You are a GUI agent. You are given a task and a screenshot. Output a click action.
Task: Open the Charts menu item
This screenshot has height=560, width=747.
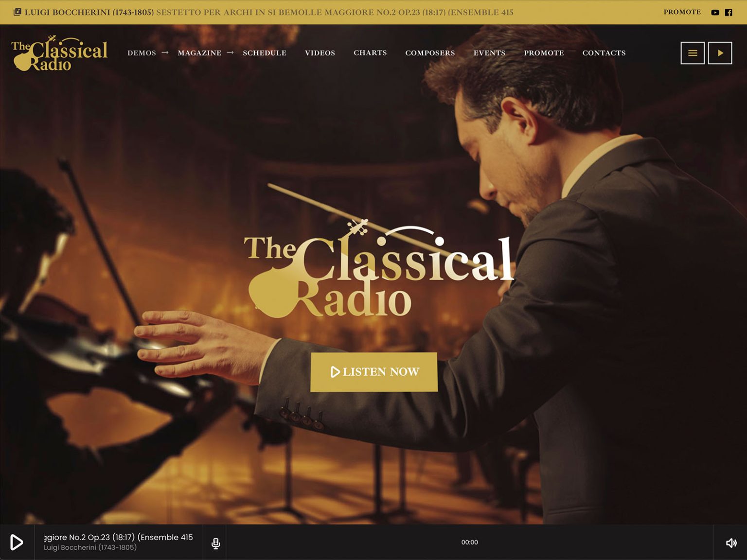coord(370,53)
